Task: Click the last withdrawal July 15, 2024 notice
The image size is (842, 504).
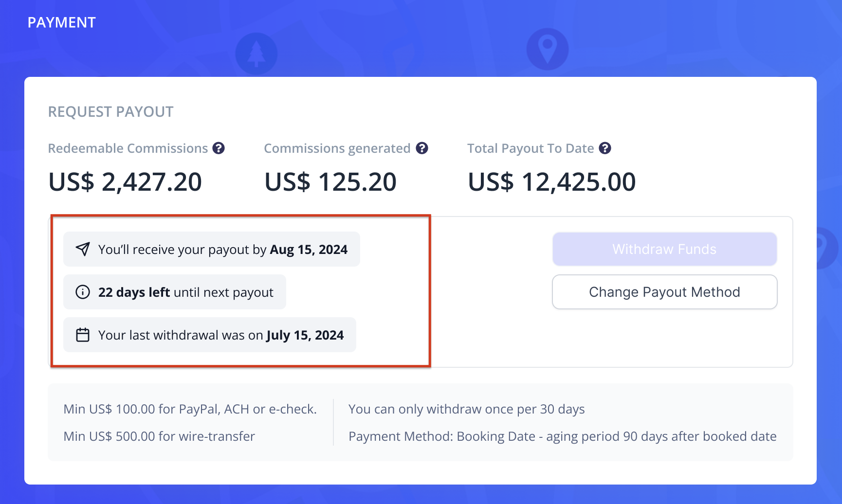Action: [x=210, y=335]
